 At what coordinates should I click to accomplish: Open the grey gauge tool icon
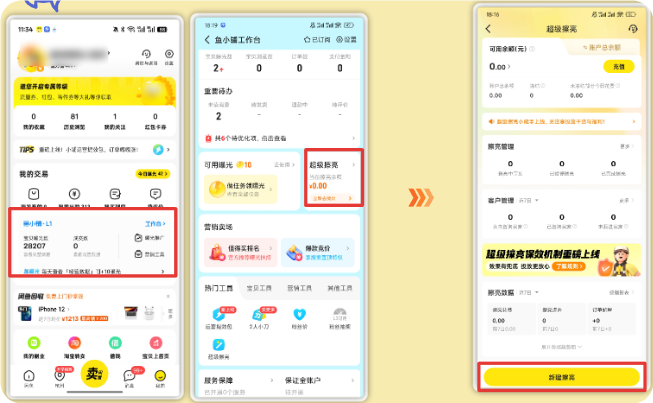point(340,314)
